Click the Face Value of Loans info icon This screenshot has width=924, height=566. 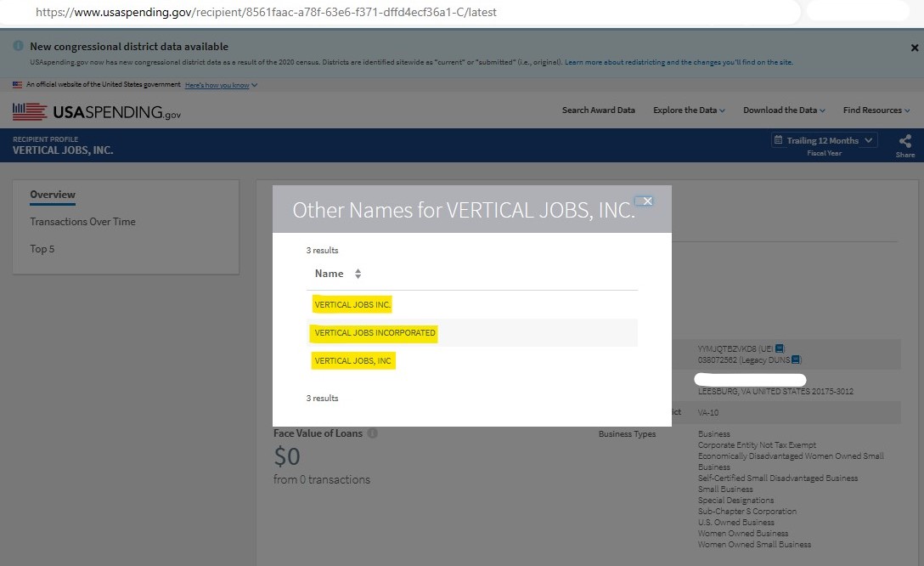373,433
